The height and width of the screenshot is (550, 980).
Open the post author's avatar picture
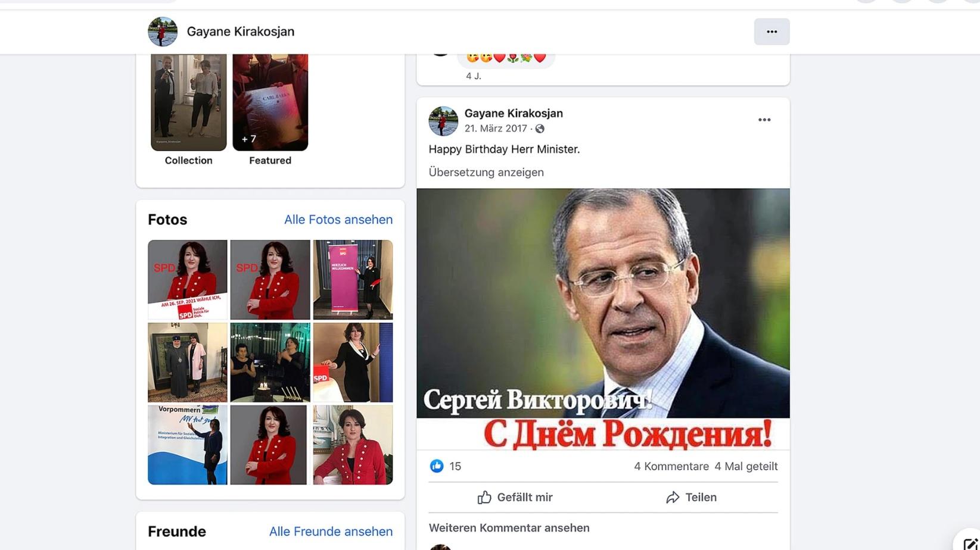[x=443, y=121]
